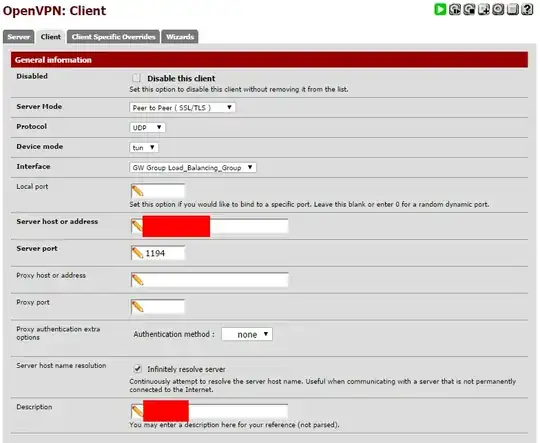Go to the Wizards tab
Image resolution: width=540 pixels, height=443 pixels.
[180, 37]
